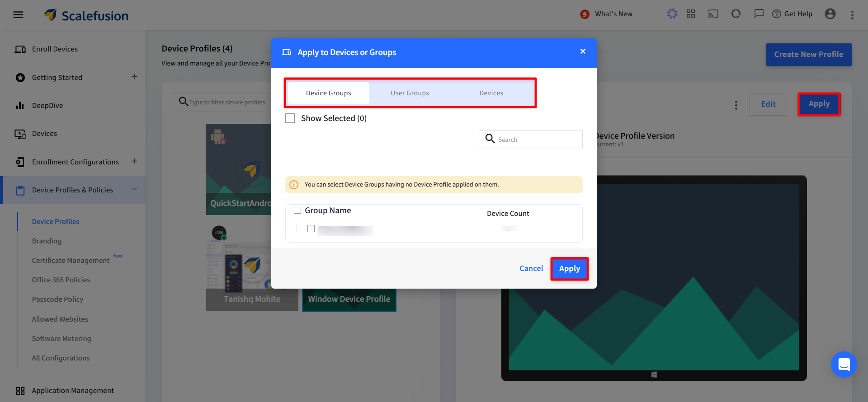Click Cancel in the dialog

click(531, 269)
